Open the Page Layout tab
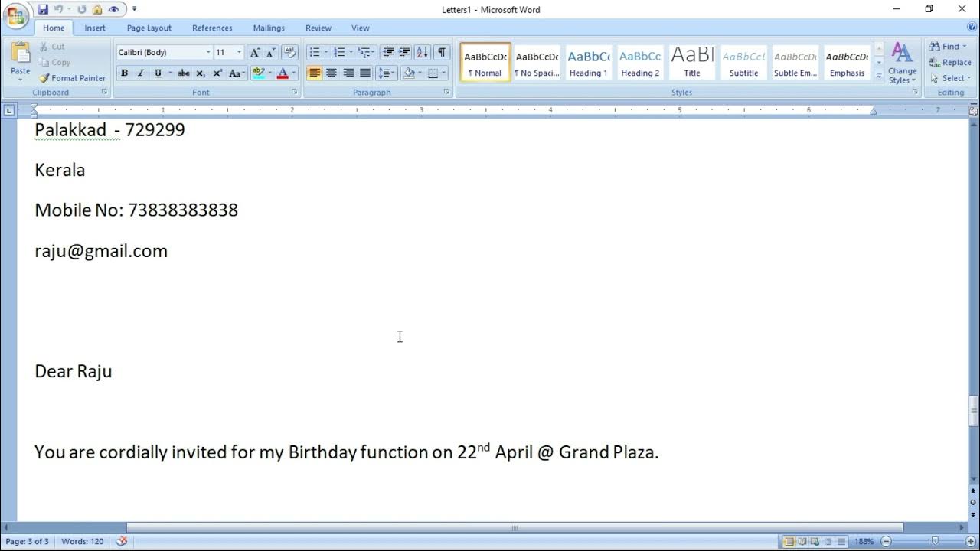980x551 pixels. click(149, 28)
